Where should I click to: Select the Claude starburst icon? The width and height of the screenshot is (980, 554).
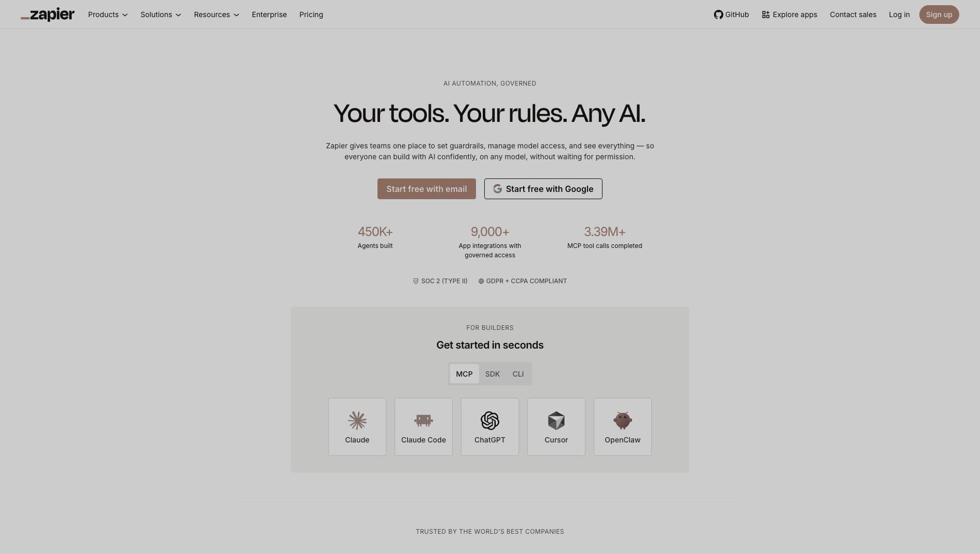(357, 421)
